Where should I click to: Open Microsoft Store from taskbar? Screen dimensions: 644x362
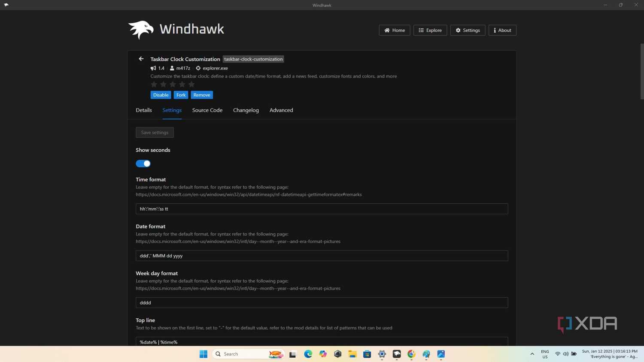[x=367, y=354]
